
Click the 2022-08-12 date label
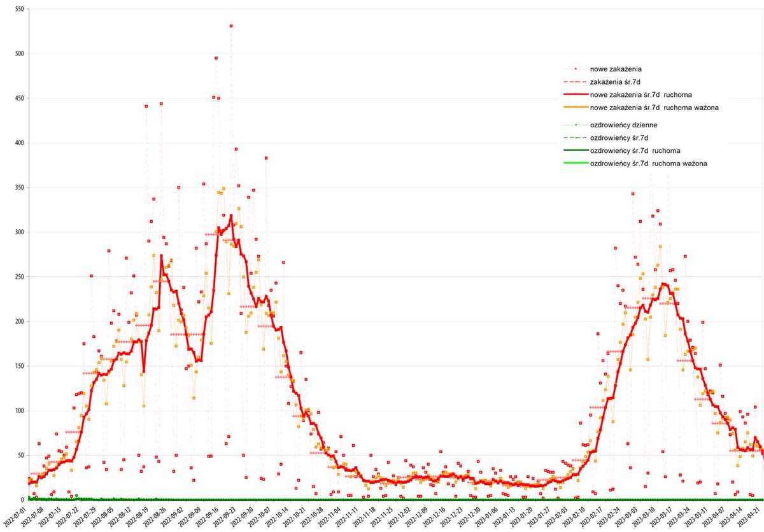[x=119, y=517]
